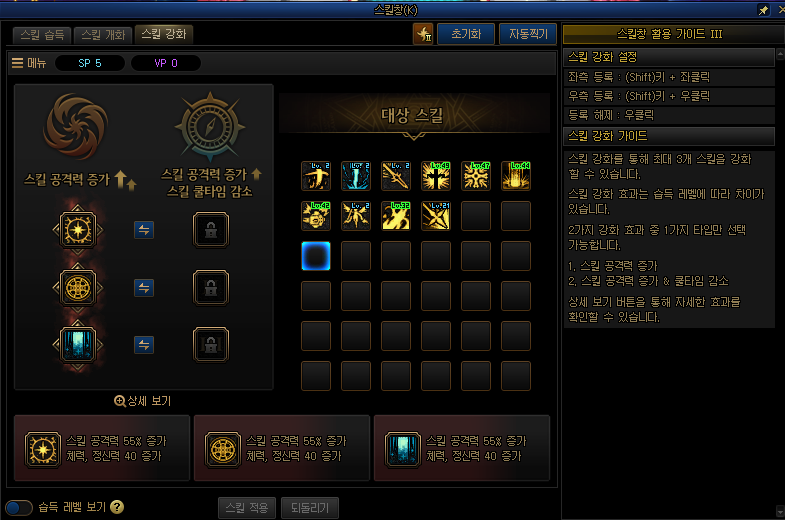This screenshot has width=785, height=520.
Task: Select the blue lightning pillar skill icon
Action: [356, 176]
